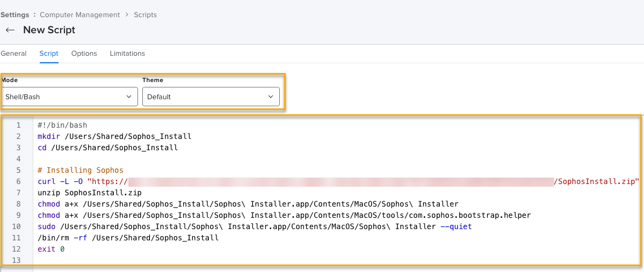Open Computer Management breadcrumb link
The height and width of the screenshot is (272, 644).
pos(79,15)
